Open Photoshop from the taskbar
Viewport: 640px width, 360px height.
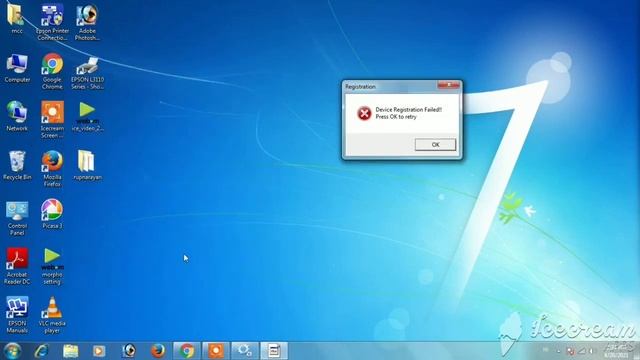(x=129, y=351)
